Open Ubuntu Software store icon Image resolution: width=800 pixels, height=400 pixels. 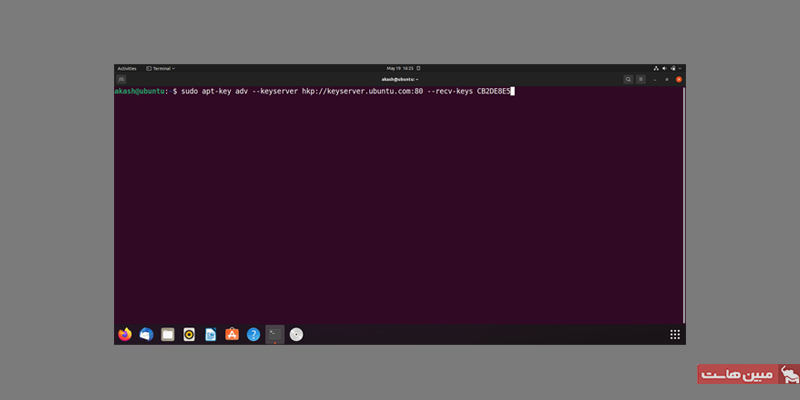[x=232, y=334]
